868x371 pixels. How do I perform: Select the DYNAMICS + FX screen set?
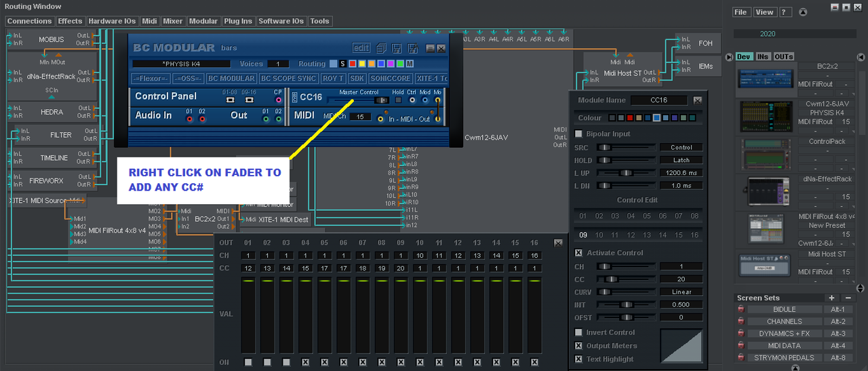pos(785,334)
